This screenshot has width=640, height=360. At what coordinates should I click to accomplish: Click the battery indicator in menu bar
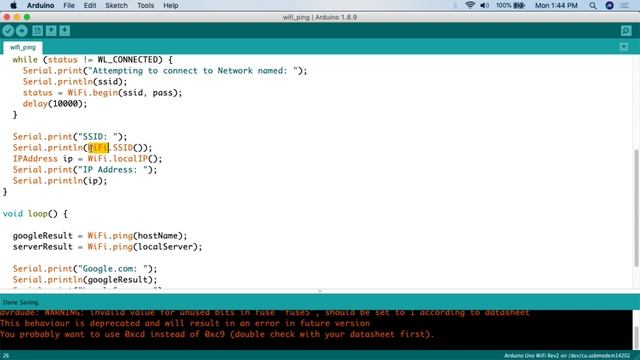(x=510, y=5)
